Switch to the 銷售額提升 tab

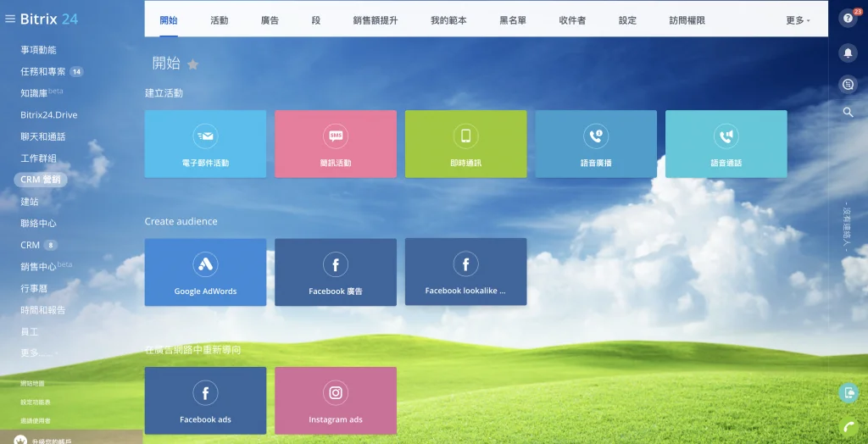(375, 20)
